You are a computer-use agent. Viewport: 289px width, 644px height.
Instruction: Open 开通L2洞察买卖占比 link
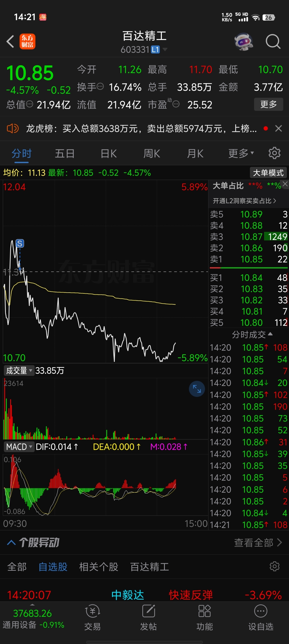click(244, 201)
